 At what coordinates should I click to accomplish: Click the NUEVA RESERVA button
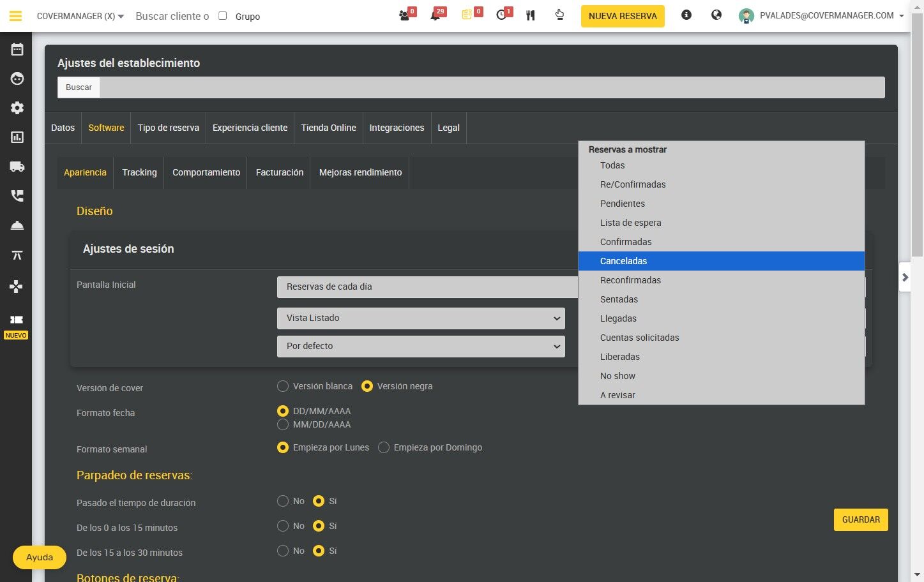(623, 16)
